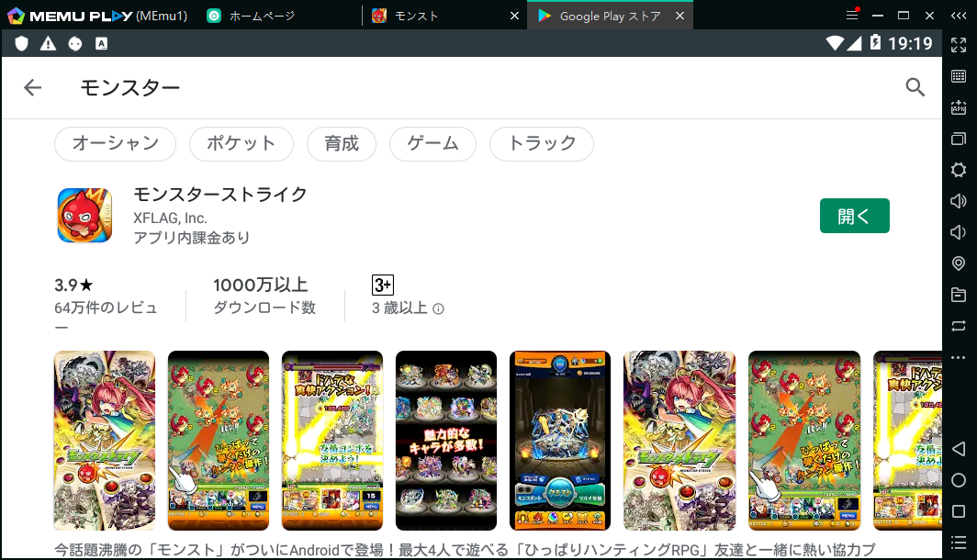977x560 pixels.
Task: Open the shared folder icon
Action: (x=959, y=295)
